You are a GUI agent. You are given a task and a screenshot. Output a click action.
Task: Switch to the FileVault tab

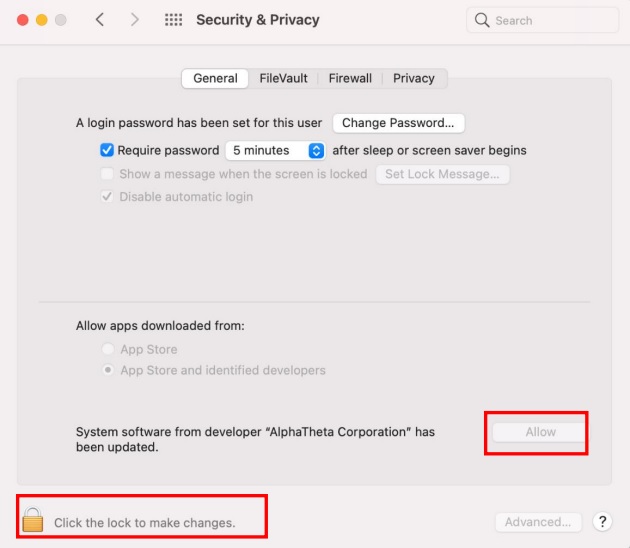(x=283, y=78)
